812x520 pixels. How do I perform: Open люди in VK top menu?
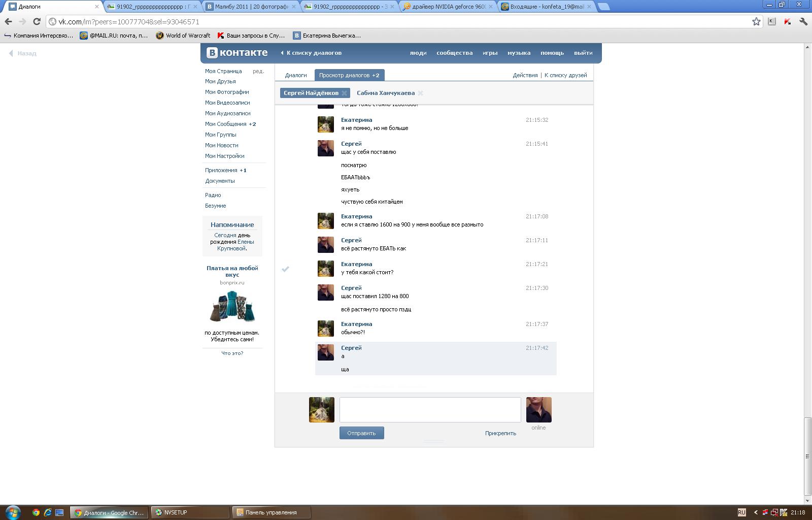[x=418, y=53]
